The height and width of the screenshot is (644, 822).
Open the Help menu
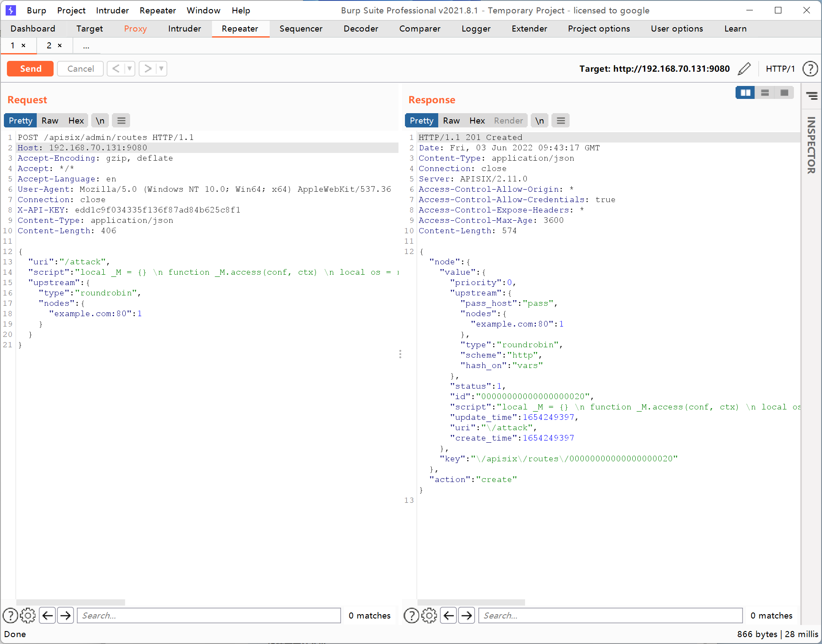pos(241,10)
